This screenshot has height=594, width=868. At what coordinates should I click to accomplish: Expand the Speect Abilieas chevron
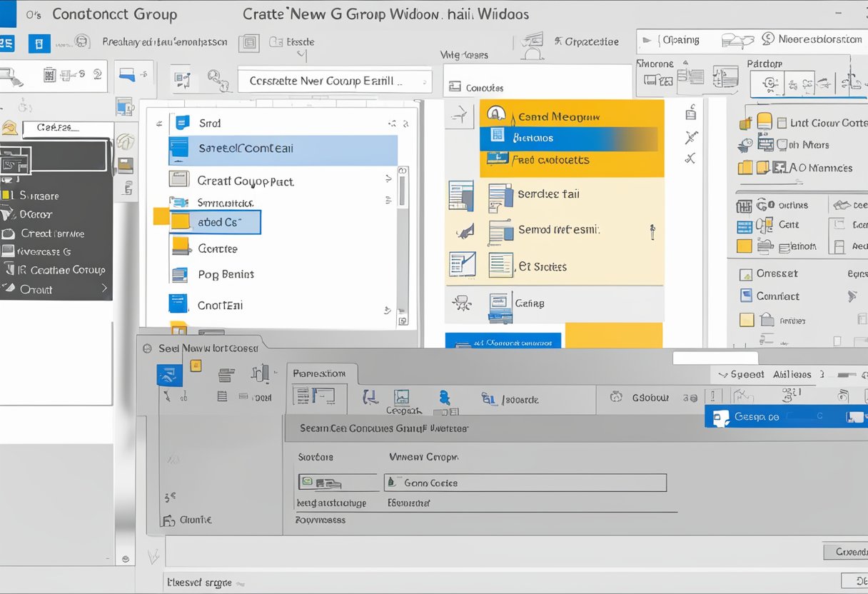723,375
